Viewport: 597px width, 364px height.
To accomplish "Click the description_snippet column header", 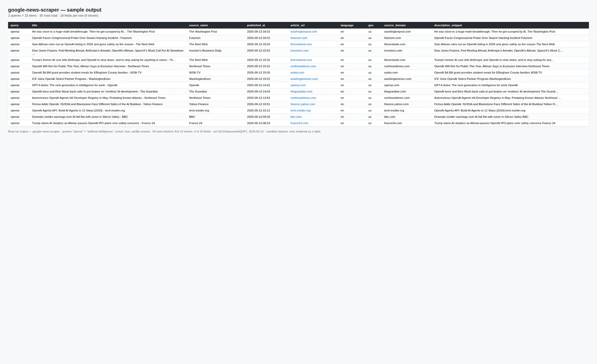I will tap(448, 25).
